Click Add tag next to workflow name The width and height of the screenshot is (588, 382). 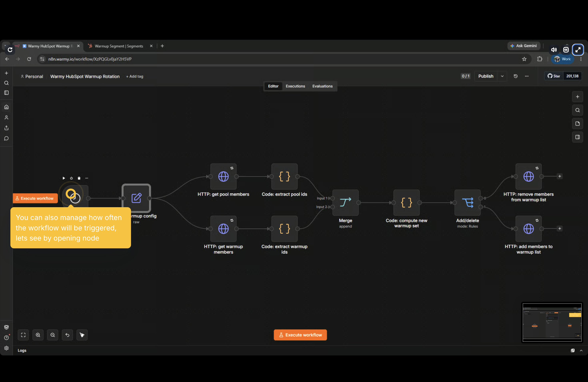(x=135, y=77)
